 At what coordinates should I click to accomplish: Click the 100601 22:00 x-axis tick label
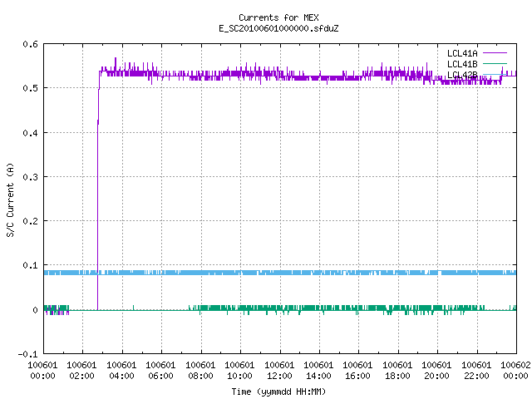point(476,371)
